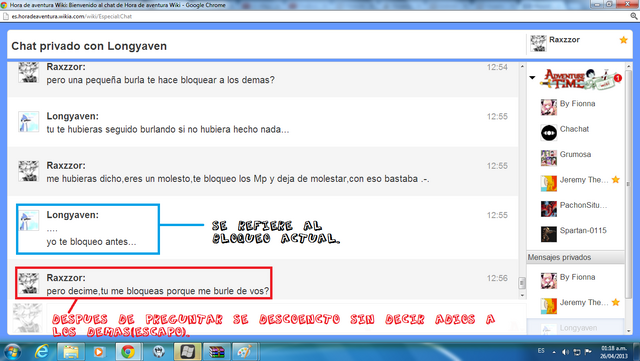Select By Fionna under Mensajes privados

[576, 281]
